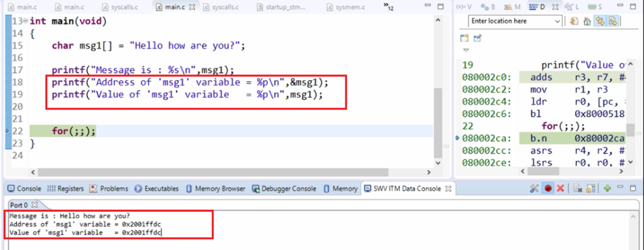Click the for(;;); statement on line 22

74,132
